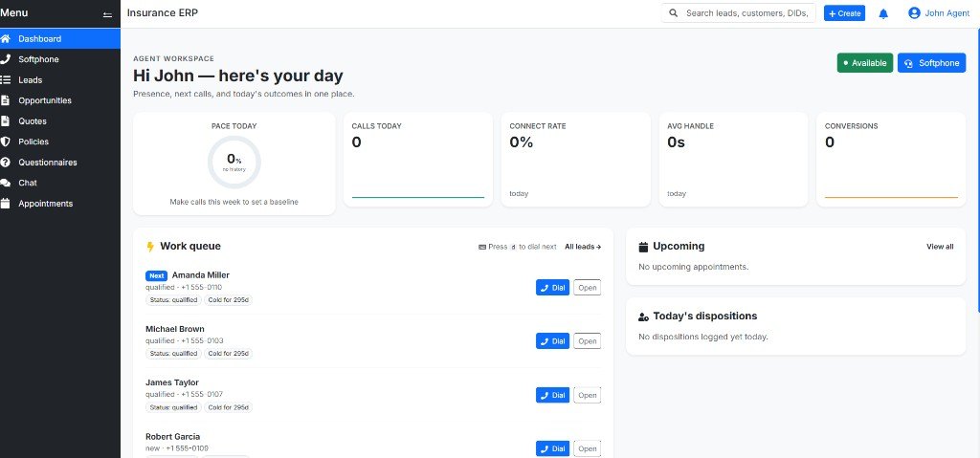Image resolution: width=980 pixels, height=458 pixels.
Task: Click 'No upcoming appointments.' text
Action: tap(693, 267)
